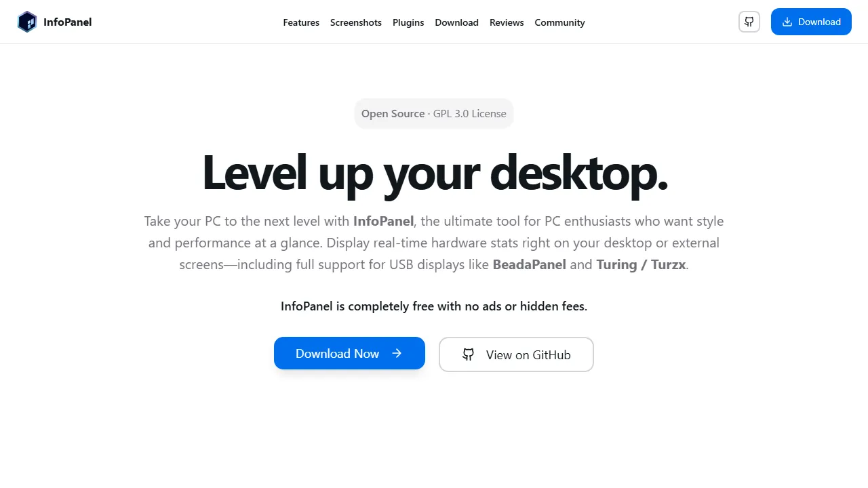Select Plugins in the navigation bar
868x488 pixels.
coord(408,22)
